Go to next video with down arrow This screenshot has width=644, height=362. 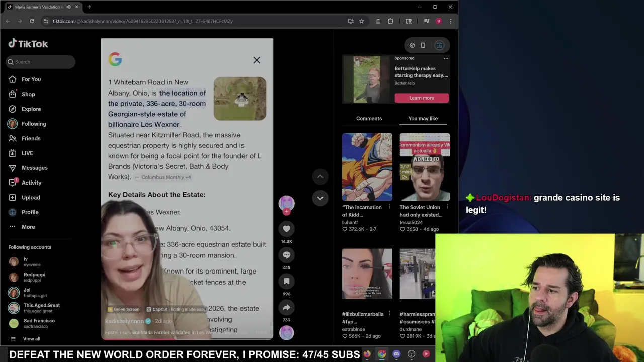pos(320,198)
